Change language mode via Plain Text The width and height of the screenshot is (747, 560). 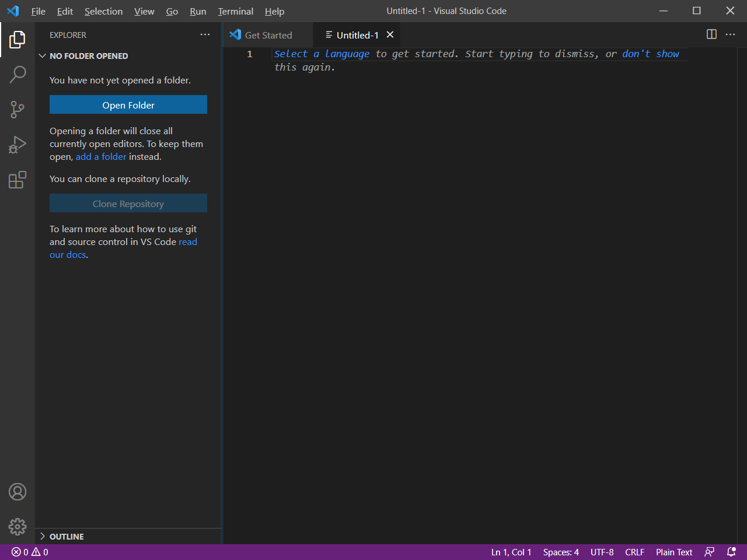click(x=674, y=552)
